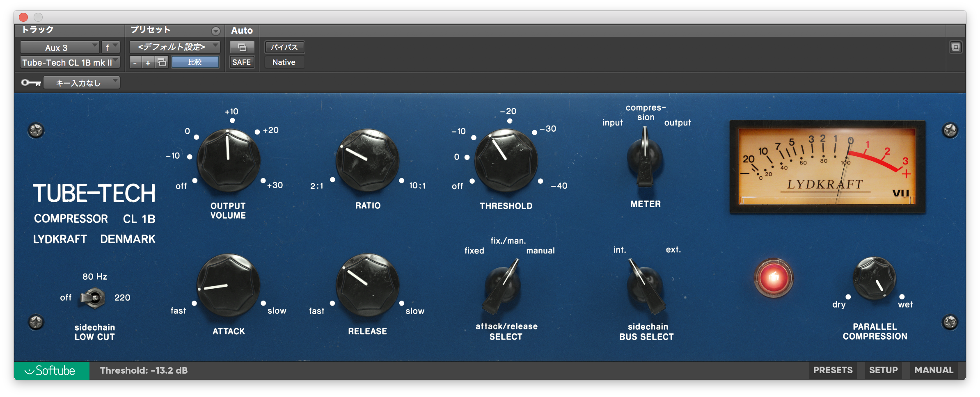Open the PRESETS menu
980x397 pixels.
(x=833, y=370)
